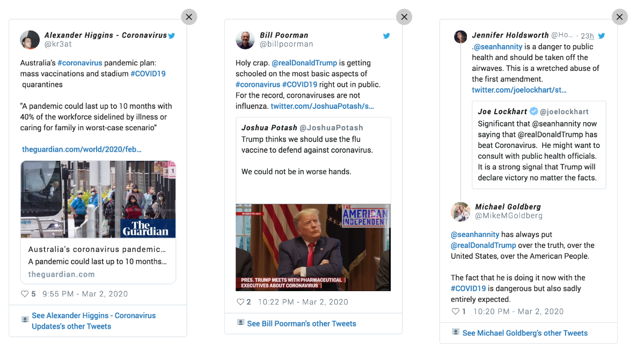Screen dimensions: 644x356
Task: Open @realDonaldTrump mention in Michael Goldberg tweet
Action: pos(484,245)
